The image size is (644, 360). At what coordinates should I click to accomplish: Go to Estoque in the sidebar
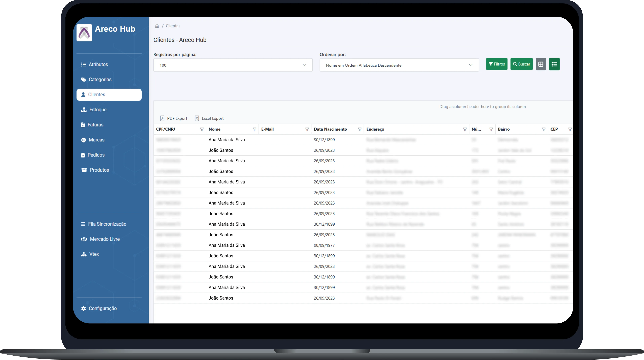pos(98,110)
